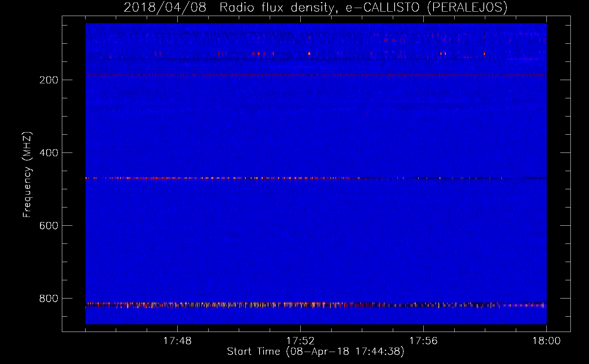This screenshot has width=589, height=364.
Task: Click the plot title mentioning e-CALLISTO (PERALEJOS)
Action: pyautogui.click(x=315, y=7)
